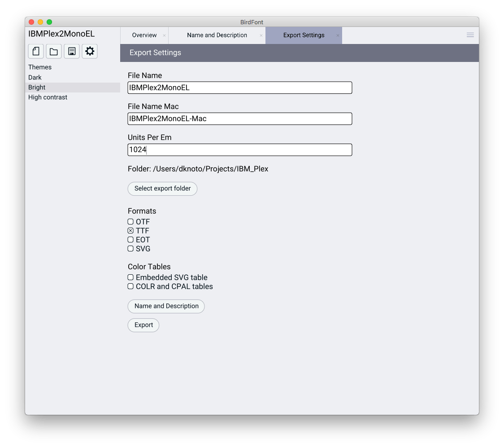Screen dimensions: 504x448
Task: Focus the Units Per Em input field
Action: pos(240,150)
